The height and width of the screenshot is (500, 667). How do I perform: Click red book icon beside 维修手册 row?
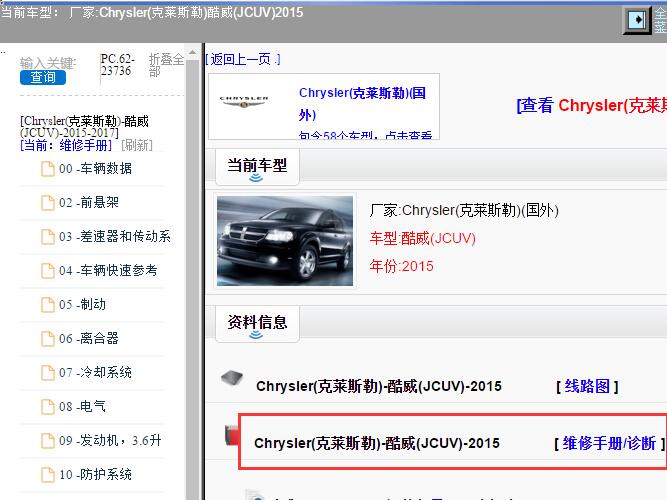[231, 435]
